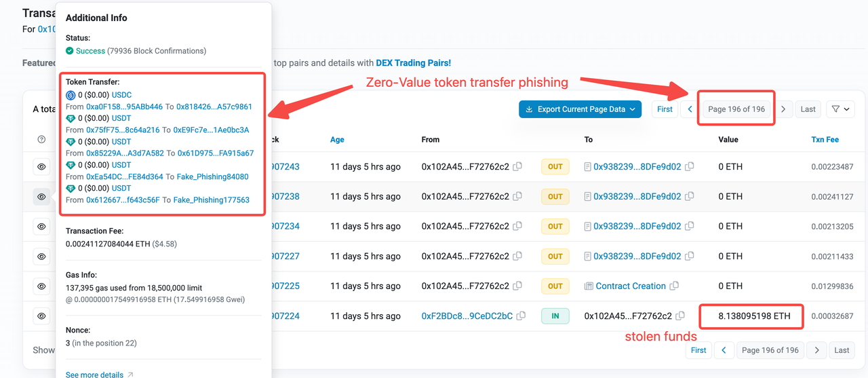This screenshot has width=868, height=378.
Task: Copy the To address in the IN row
Action: click(x=680, y=316)
